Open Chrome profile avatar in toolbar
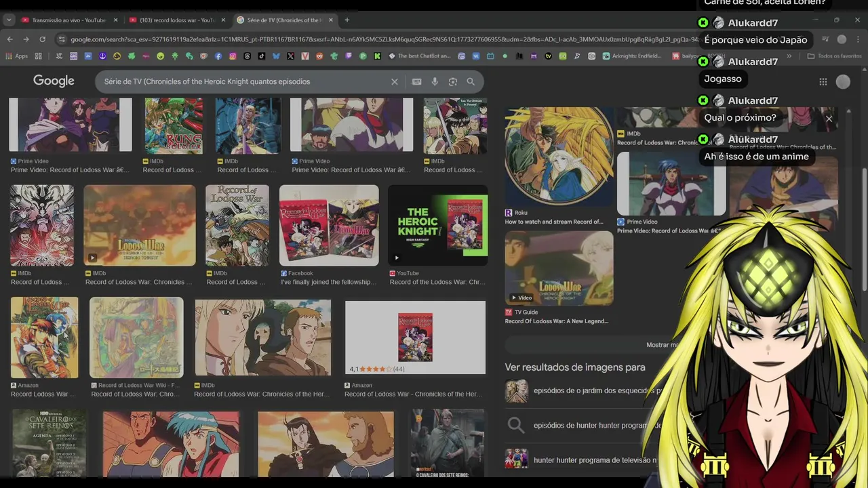 point(842,39)
